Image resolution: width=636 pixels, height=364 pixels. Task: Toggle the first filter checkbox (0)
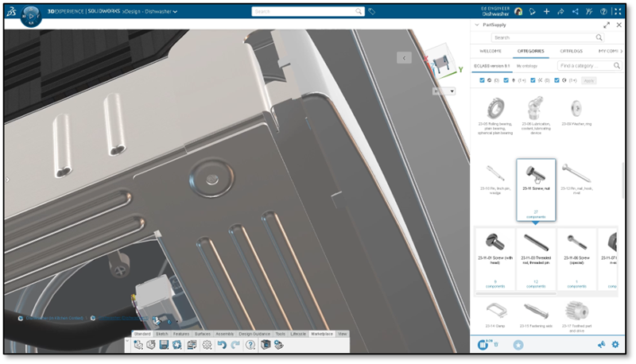pyautogui.click(x=482, y=80)
